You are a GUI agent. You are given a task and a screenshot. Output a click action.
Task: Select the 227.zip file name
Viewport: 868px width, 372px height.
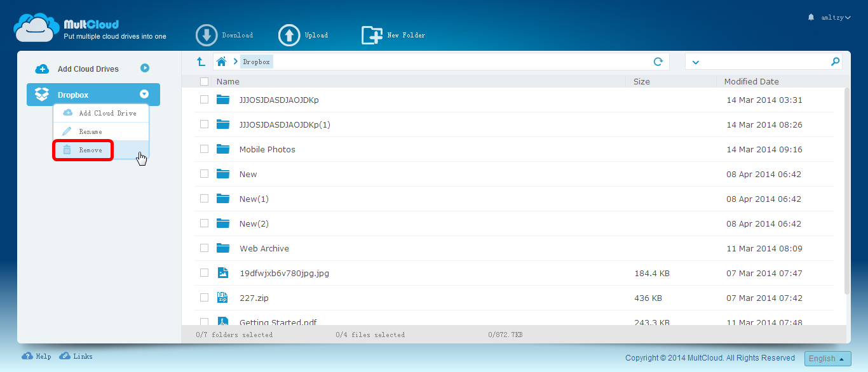click(254, 298)
